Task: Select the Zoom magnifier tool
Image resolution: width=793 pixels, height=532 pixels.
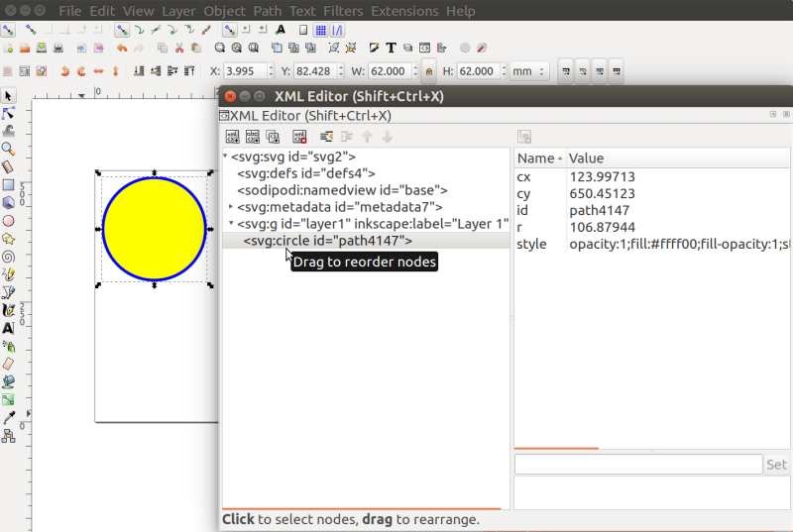Action: (8, 149)
